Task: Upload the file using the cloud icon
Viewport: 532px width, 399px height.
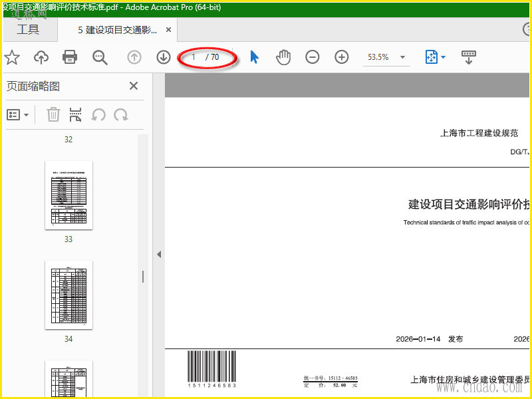Action: (41, 57)
